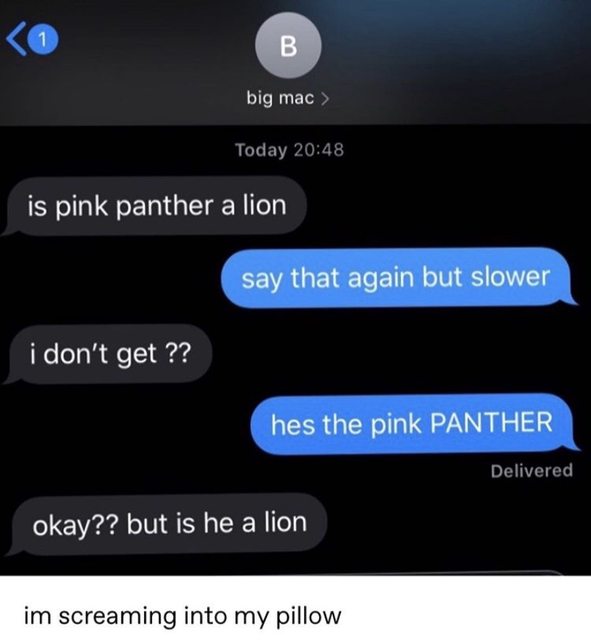The width and height of the screenshot is (591, 640).
Task: Click the word 'lion' in first message
Action: pos(264,205)
